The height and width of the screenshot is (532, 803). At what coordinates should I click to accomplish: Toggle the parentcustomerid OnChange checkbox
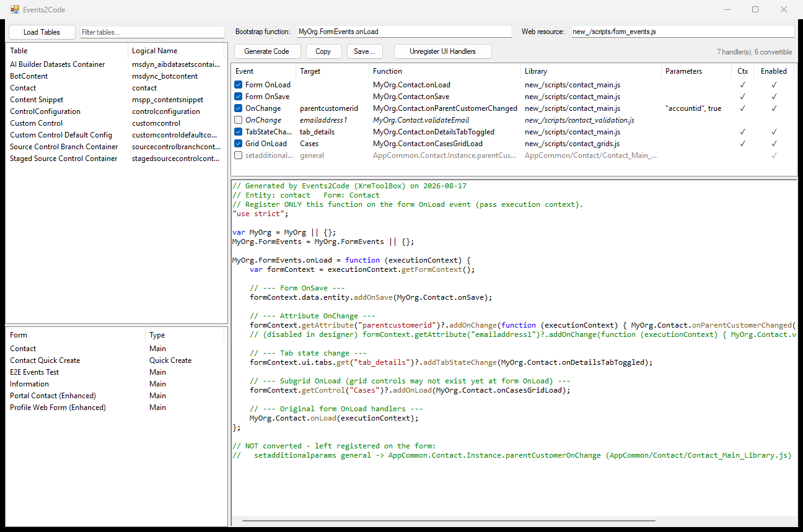tap(239, 108)
